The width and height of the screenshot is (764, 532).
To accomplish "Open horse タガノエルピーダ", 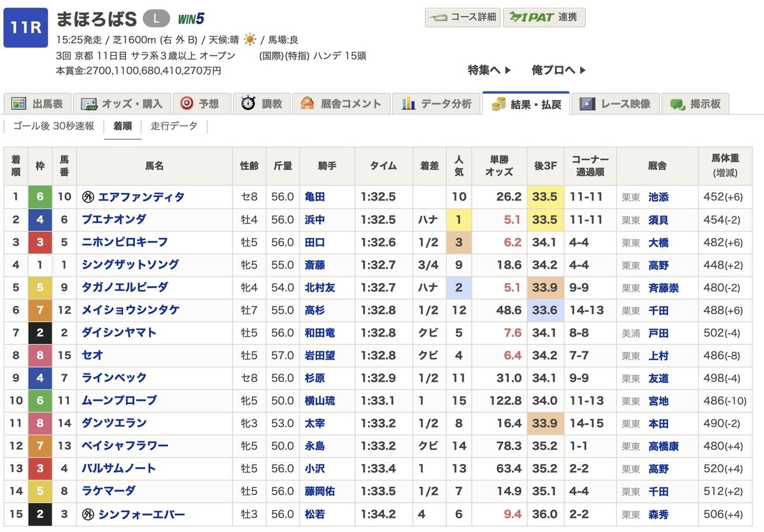I will point(125,287).
